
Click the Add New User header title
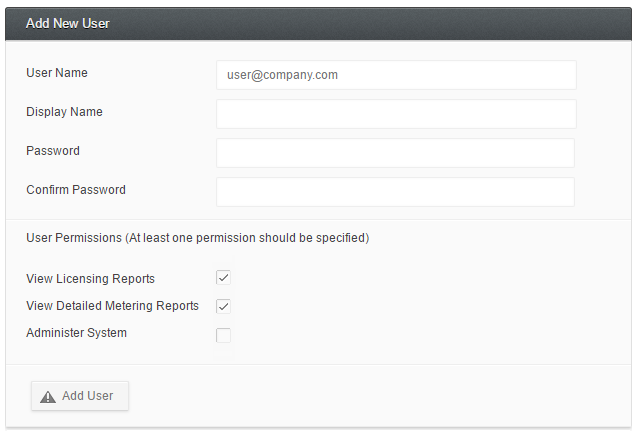[x=68, y=24]
